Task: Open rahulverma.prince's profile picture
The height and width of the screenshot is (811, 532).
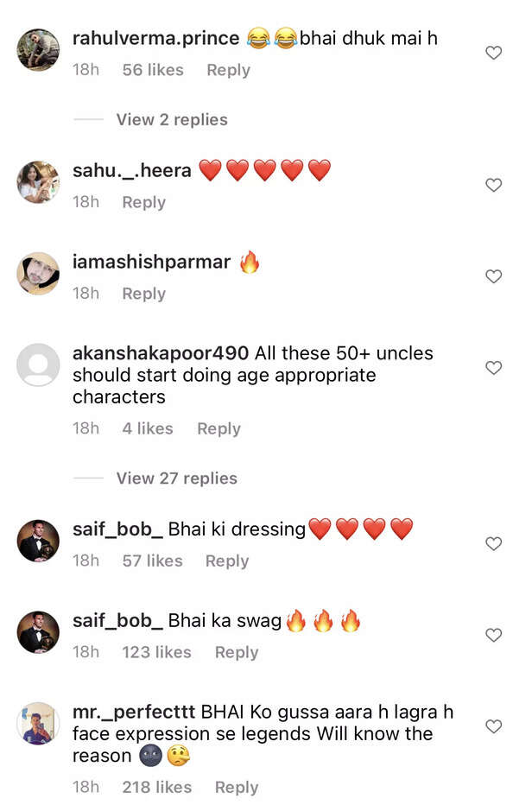Action: tap(39, 50)
